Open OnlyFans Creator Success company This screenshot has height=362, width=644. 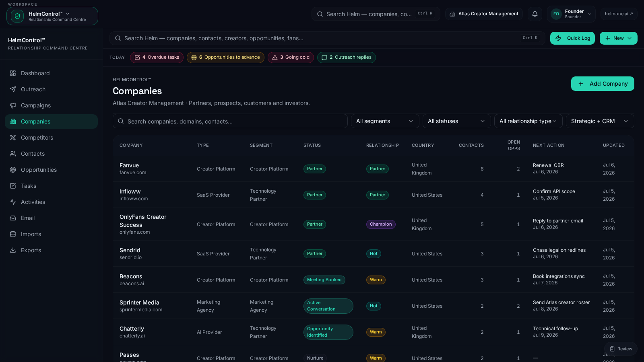pos(143,221)
